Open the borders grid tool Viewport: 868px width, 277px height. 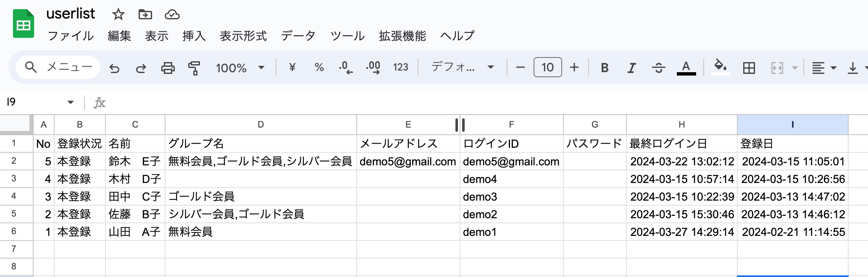749,68
